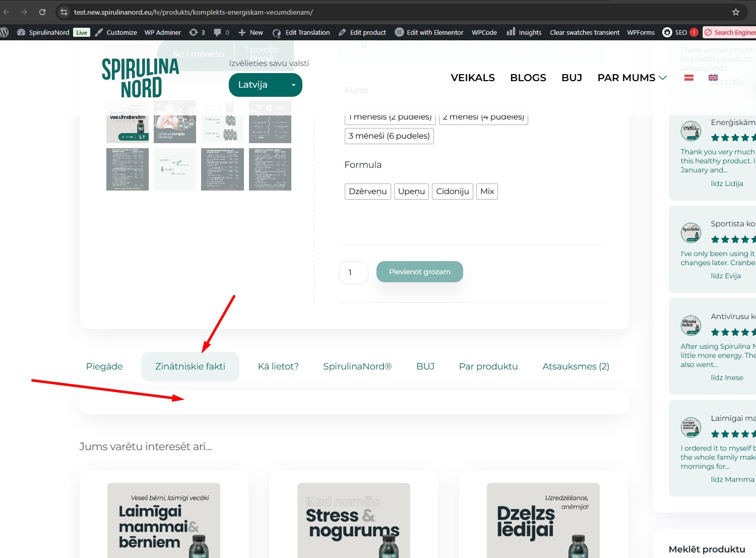Click the Pievienot grozam button

[419, 272]
